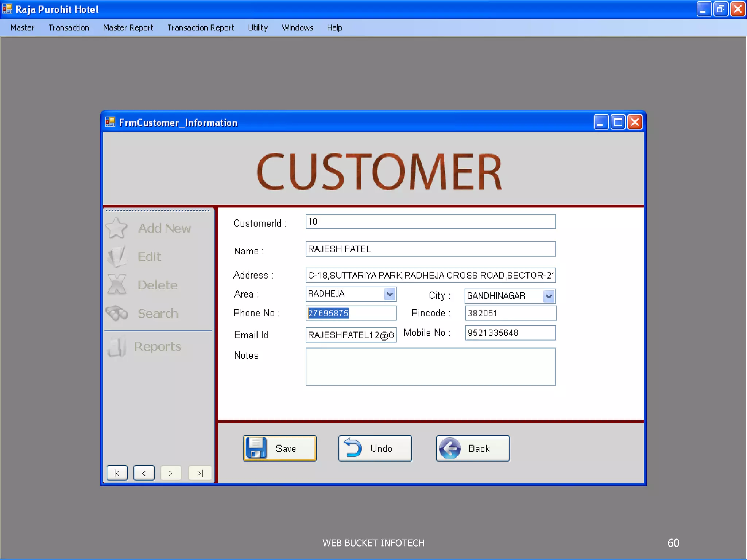
Task: Undo changes with the Undo button
Action: click(375, 448)
